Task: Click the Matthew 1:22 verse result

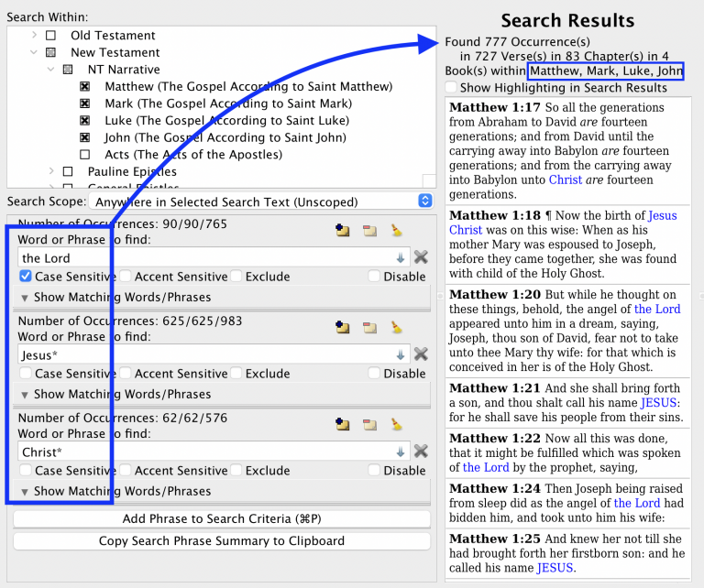Action: [x=567, y=453]
